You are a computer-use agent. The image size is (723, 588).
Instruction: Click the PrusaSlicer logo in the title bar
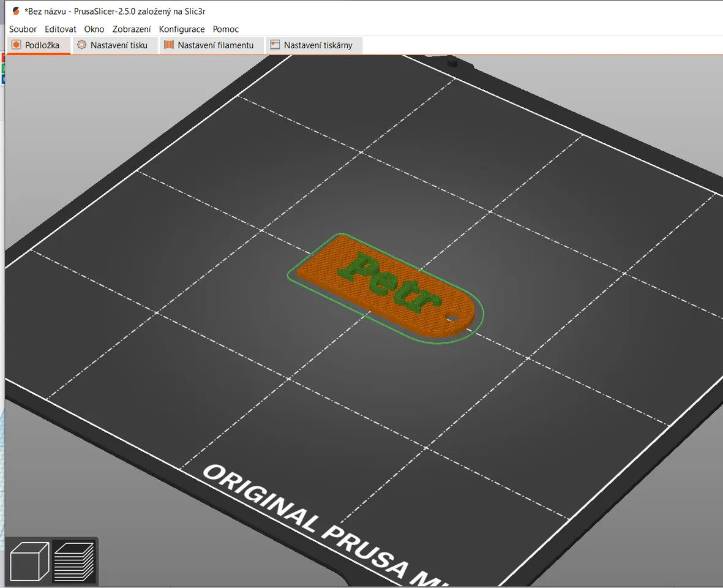tap(16, 11)
